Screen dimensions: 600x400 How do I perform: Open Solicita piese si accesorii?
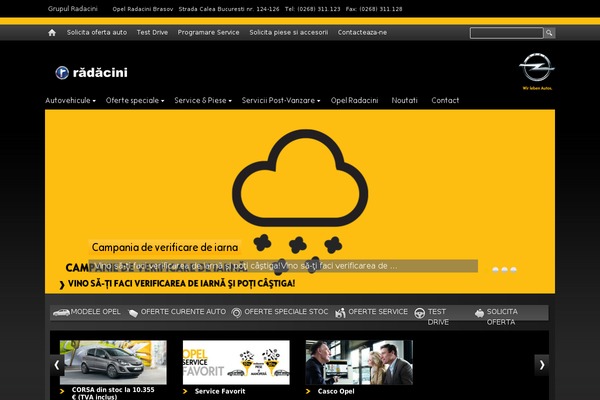coord(289,33)
